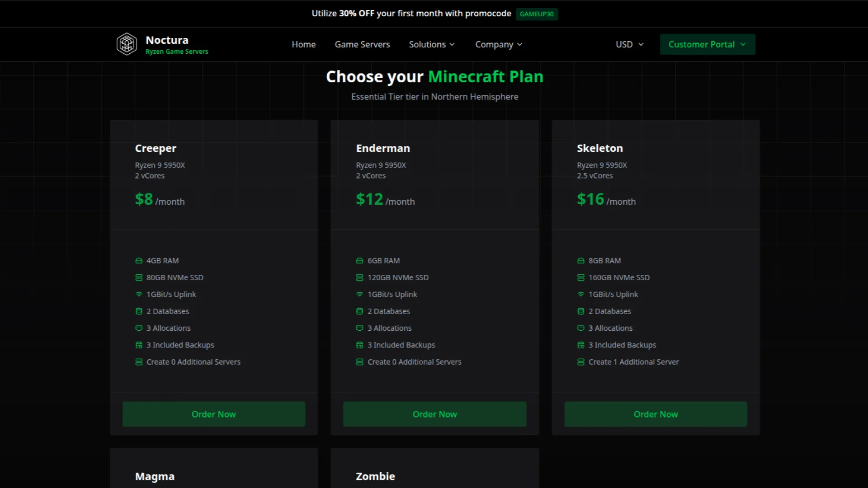
Task: Click the Included Backups icon in Skeleton plan
Action: click(580, 345)
